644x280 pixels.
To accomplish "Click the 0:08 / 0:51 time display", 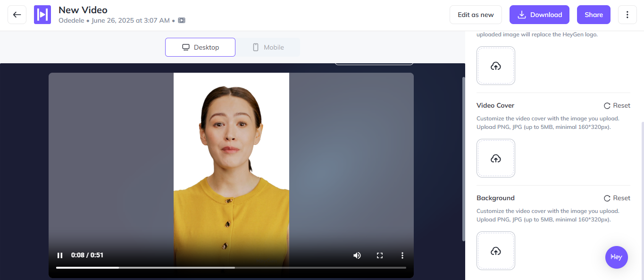I will tap(87, 255).
